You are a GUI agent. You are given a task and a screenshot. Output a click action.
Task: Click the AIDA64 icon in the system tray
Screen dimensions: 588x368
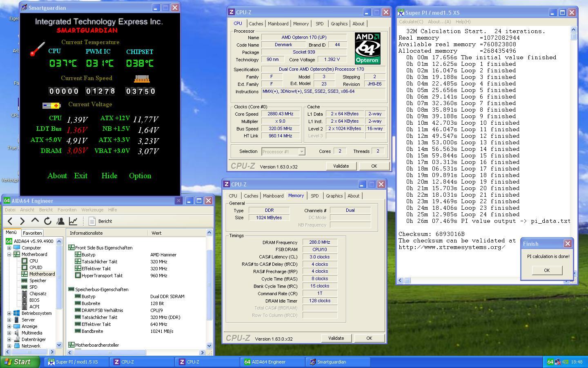pyautogui.click(x=550, y=362)
